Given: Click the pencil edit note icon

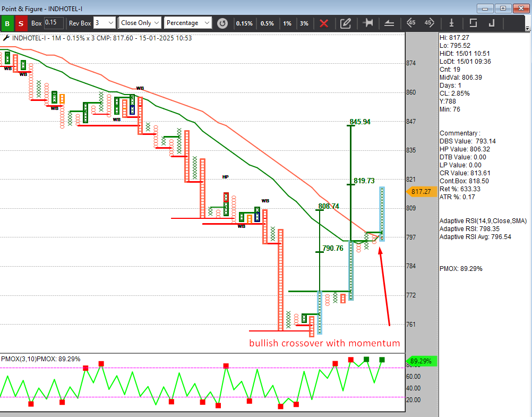Looking at the screenshot, I should [346, 23].
